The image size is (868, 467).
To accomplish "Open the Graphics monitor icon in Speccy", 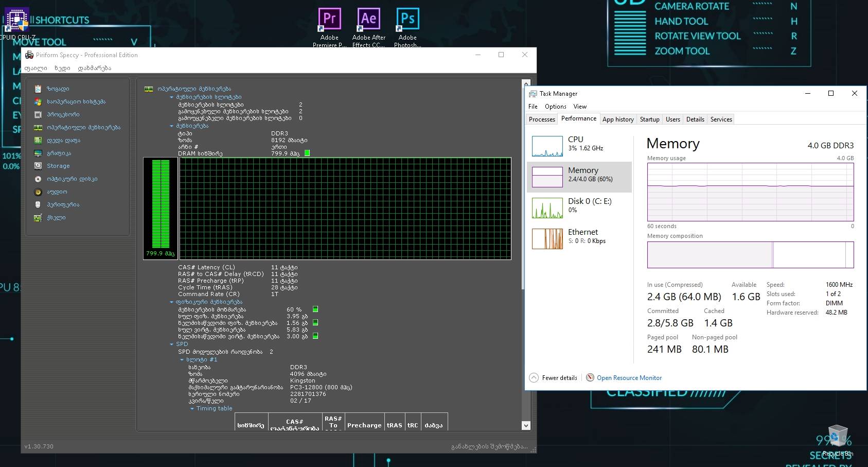I will (x=38, y=153).
